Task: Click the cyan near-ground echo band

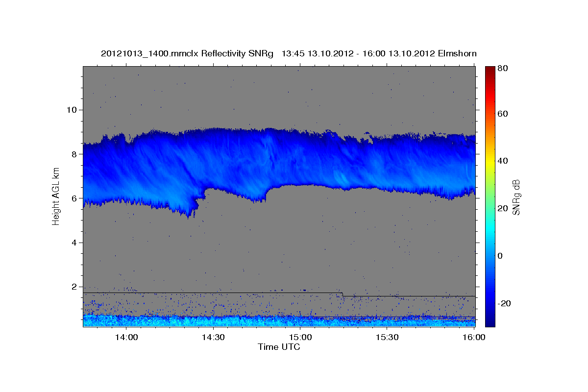Action: 279,321
